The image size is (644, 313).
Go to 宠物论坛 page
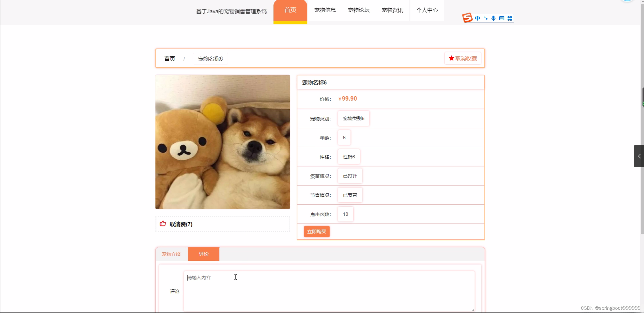359,10
